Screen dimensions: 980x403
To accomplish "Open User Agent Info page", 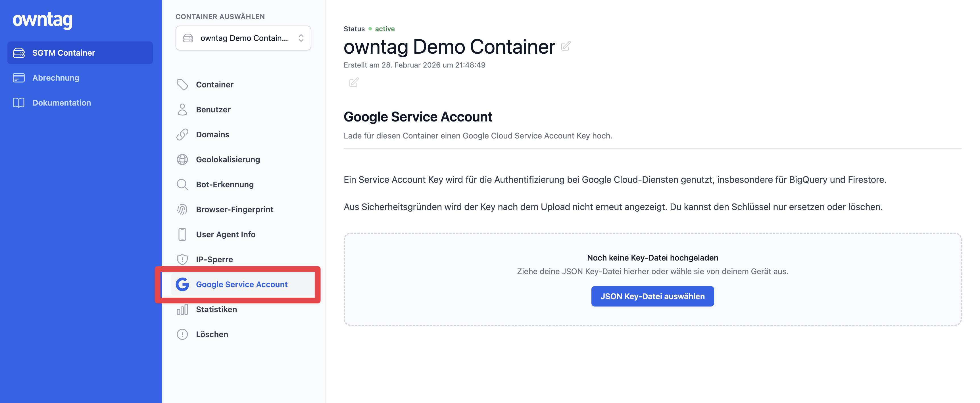I will (x=225, y=235).
